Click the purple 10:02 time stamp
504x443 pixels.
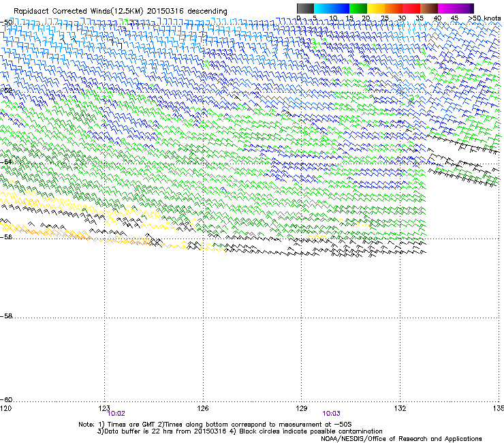click(x=116, y=414)
